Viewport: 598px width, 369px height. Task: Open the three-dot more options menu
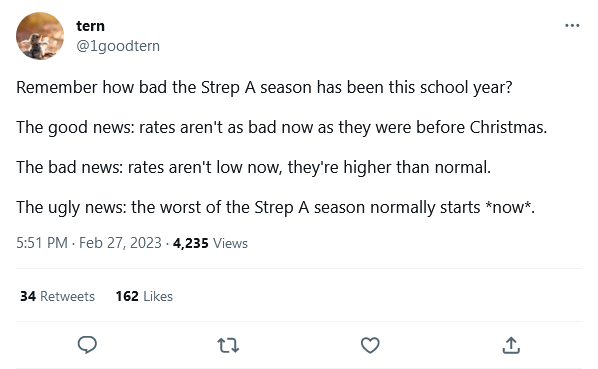tap(572, 26)
